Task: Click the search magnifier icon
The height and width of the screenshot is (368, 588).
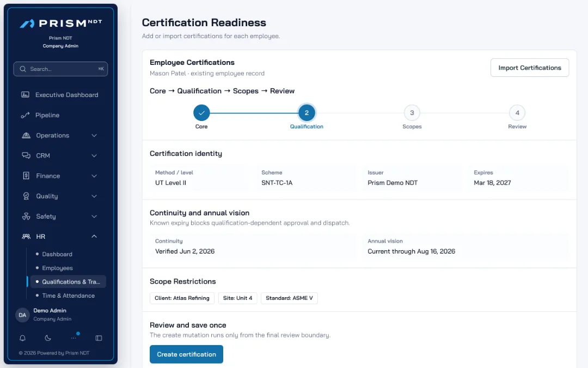Action: (23, 69)
